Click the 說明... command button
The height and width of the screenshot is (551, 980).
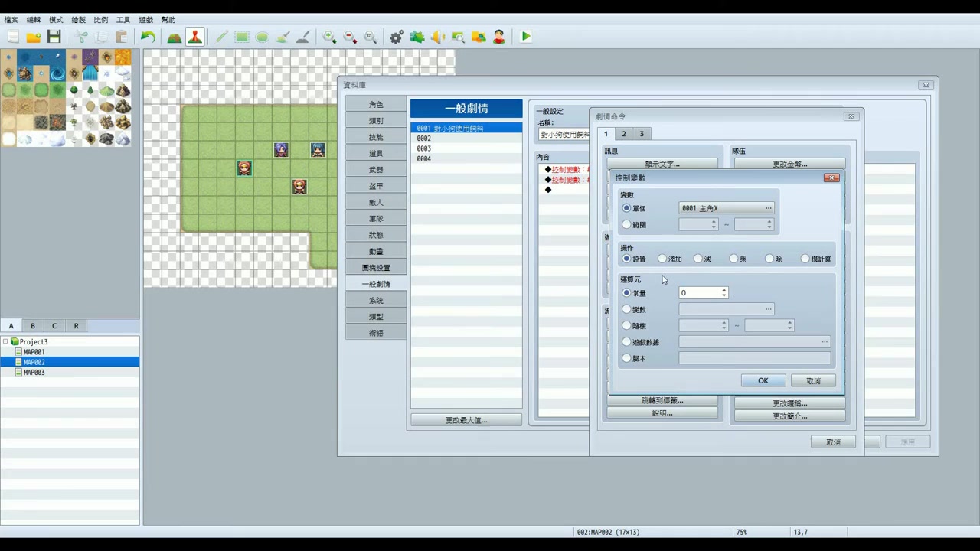pyautogui.click(x=662, y=413)
